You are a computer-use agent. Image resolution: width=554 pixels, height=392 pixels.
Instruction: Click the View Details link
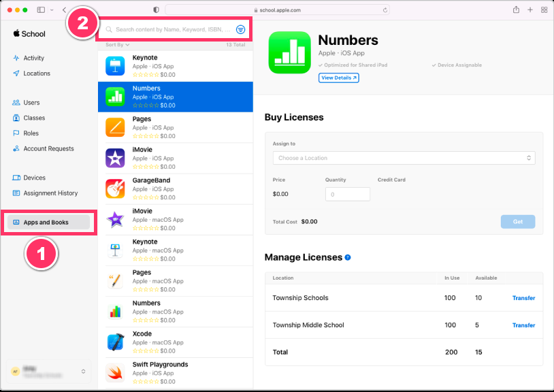[339, 78]
